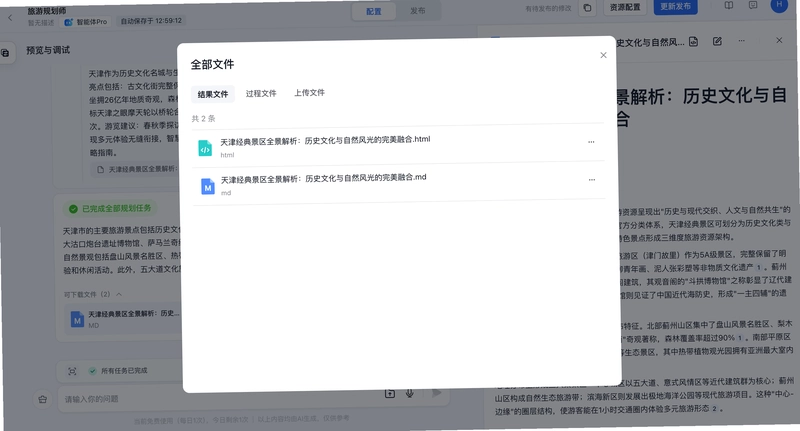
Task: Click the 已完成全部规划任务 status badge
Action: pyautogui.click(x=111, y=208)
